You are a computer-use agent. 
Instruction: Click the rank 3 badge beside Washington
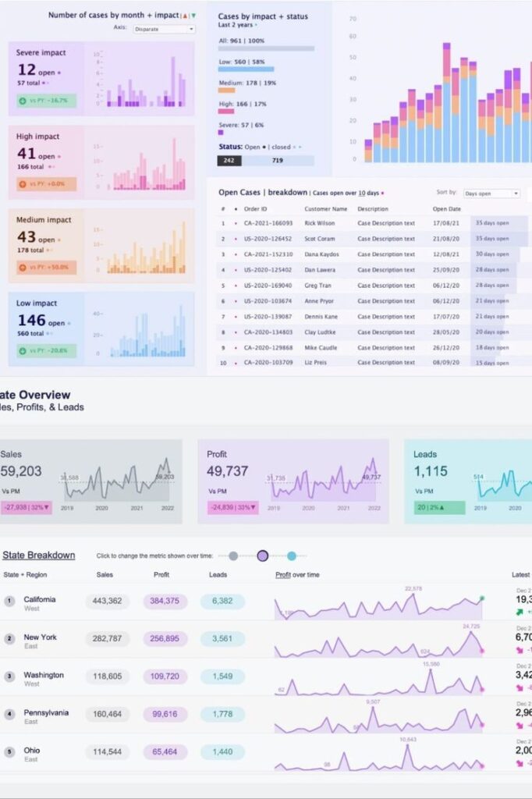tap(9, 676)
